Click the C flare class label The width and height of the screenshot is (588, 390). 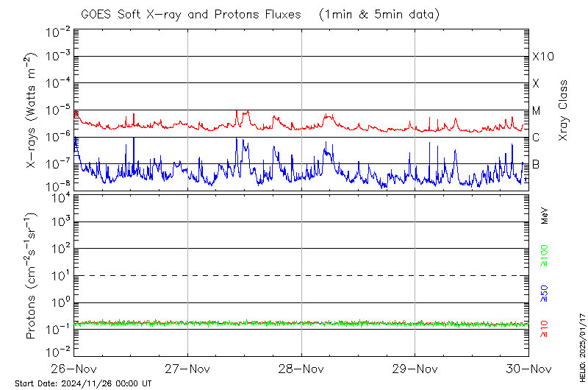pos(537,138)
